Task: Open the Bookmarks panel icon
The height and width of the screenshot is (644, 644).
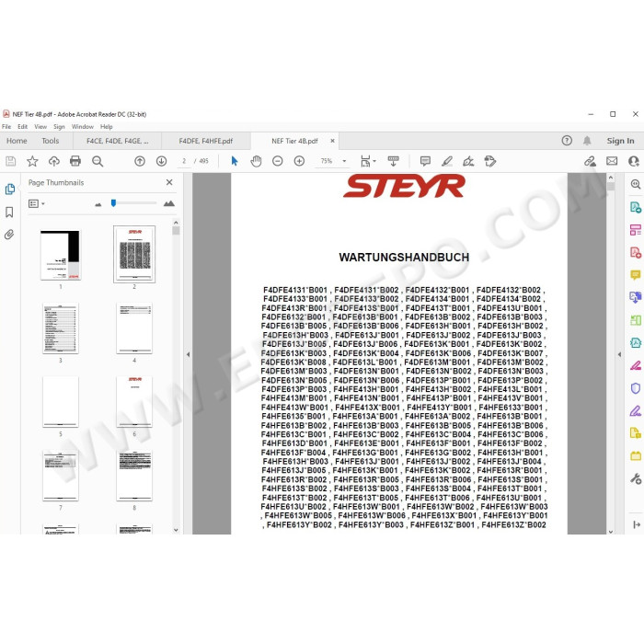Action: tap(9, 212)
